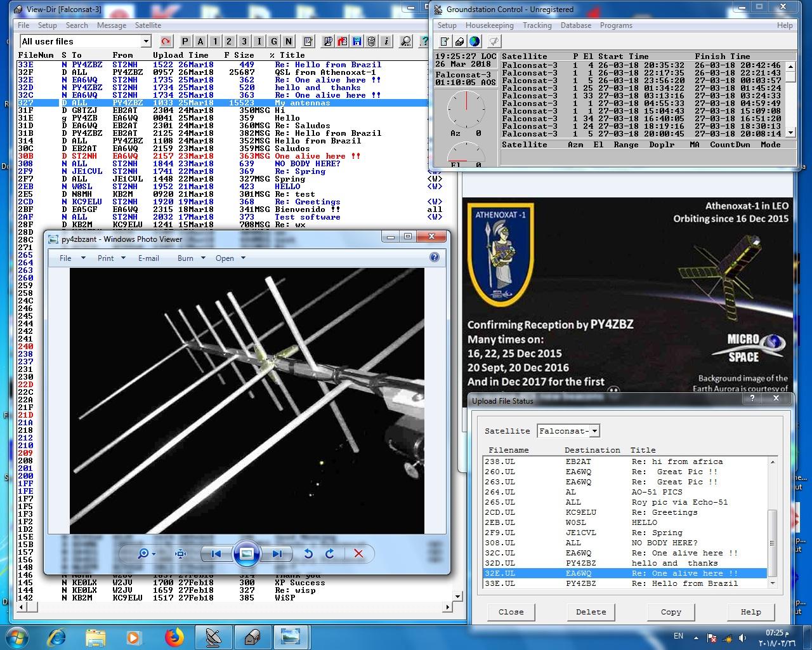Click the save disk icon in View-Dir toolbar

coord(357,42)
